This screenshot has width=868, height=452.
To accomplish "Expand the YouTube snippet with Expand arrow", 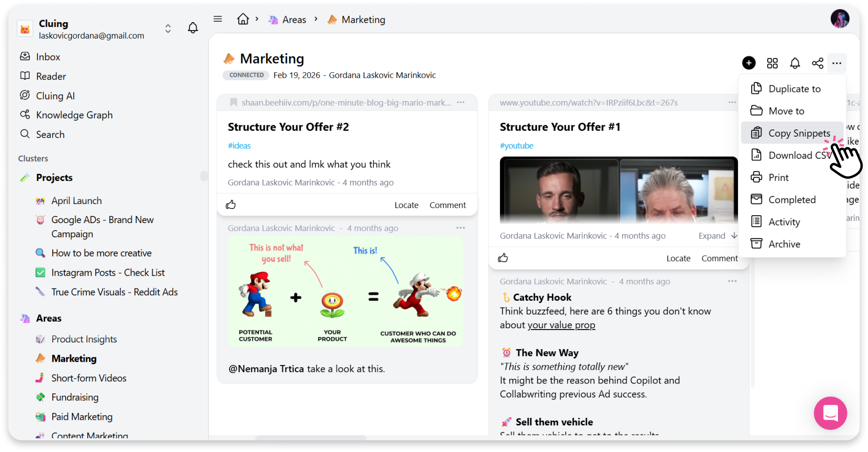I will (x=718, y=236).
